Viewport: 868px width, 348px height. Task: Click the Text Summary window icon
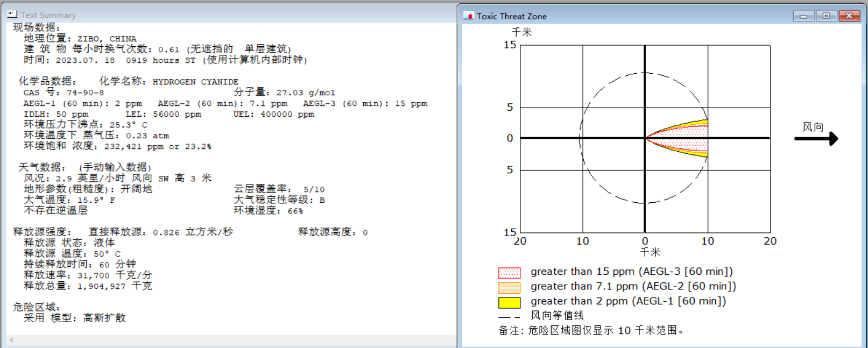click(12, 15)
